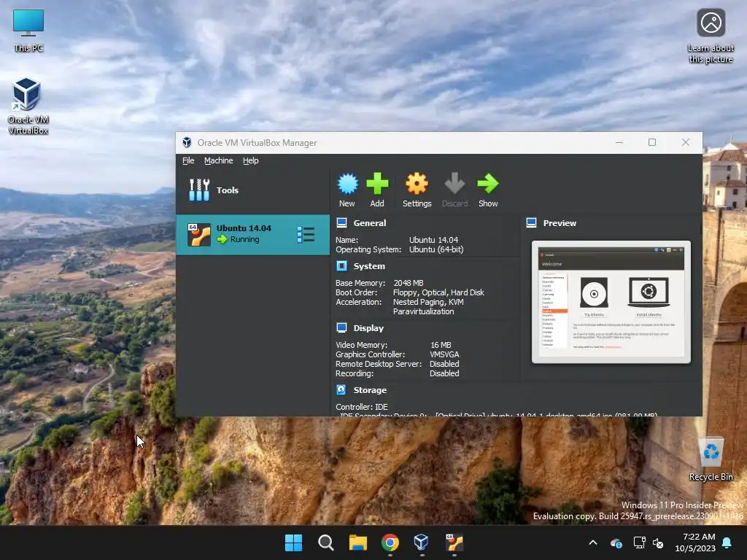Click the General section title link
The width and height of the screenshot is (747, 560).
click(370, 223)
